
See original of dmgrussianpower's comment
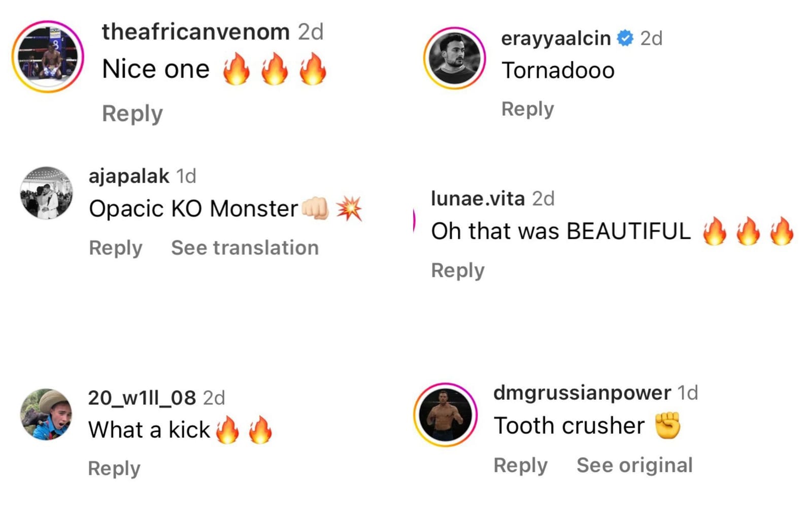634,465
